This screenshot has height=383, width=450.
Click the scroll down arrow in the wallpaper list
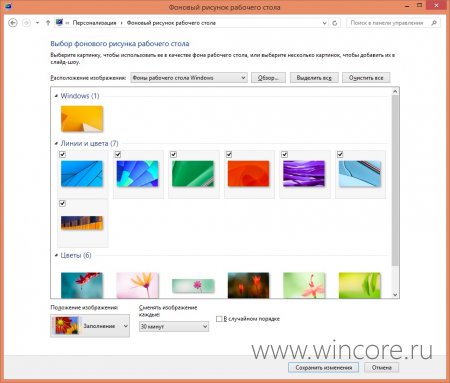(395, 295)
